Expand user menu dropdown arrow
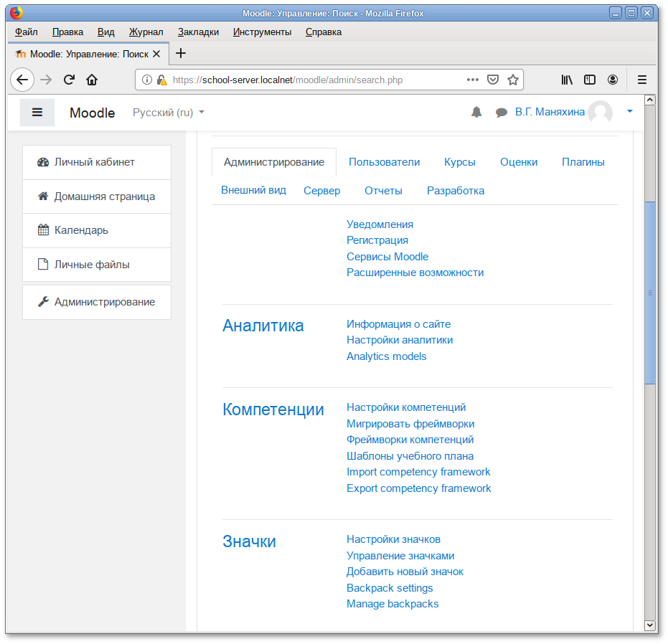 (630, 112)
